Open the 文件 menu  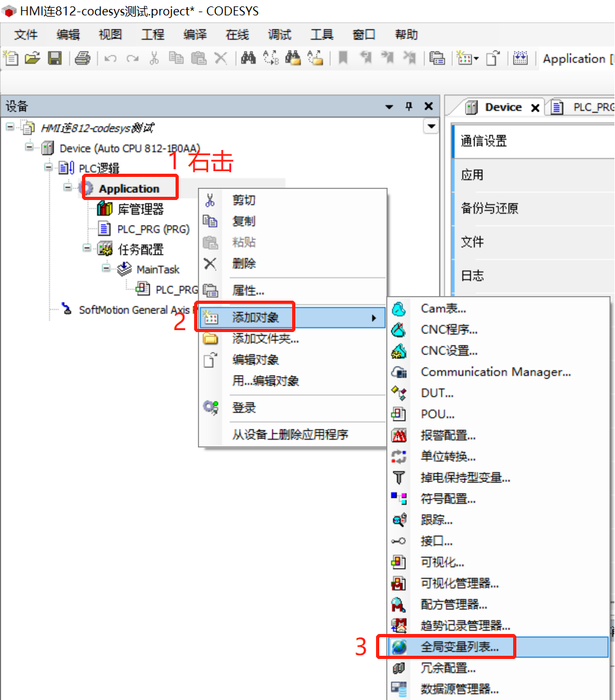coord(26,35)
